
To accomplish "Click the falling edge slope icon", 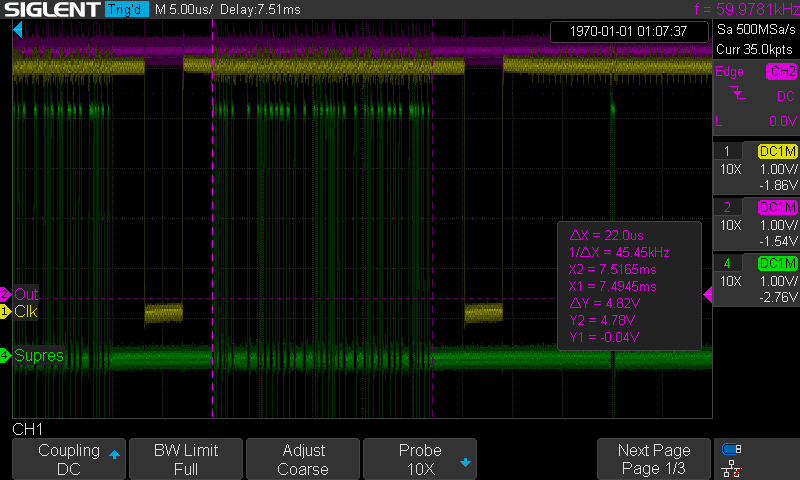I will pos(736,94).
